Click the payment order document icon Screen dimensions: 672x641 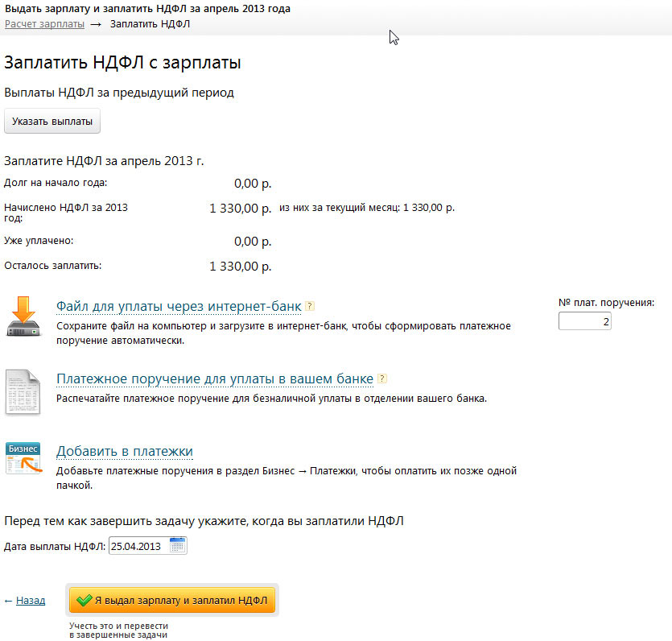23,391
